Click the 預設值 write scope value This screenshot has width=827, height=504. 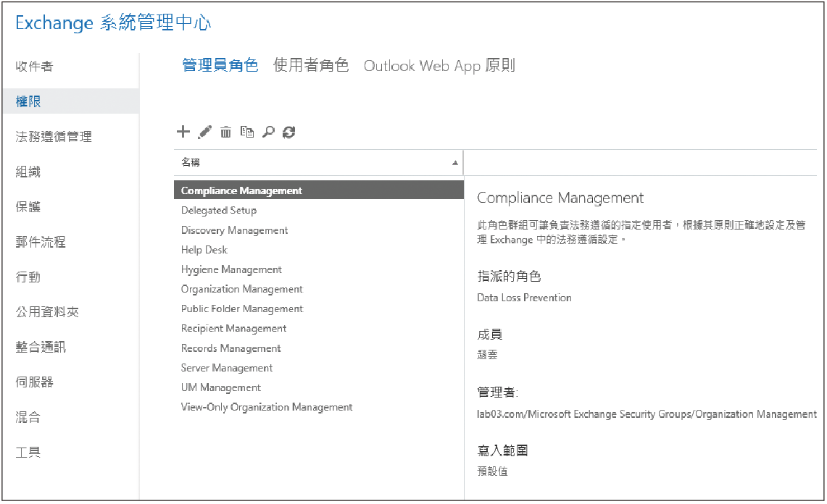pos(493,471)
